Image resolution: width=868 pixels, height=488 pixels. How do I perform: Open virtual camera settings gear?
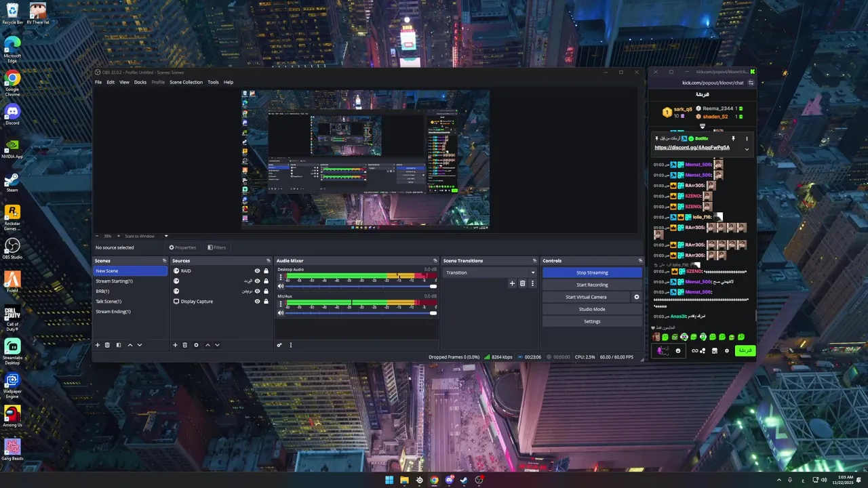[x=636, y=297]
